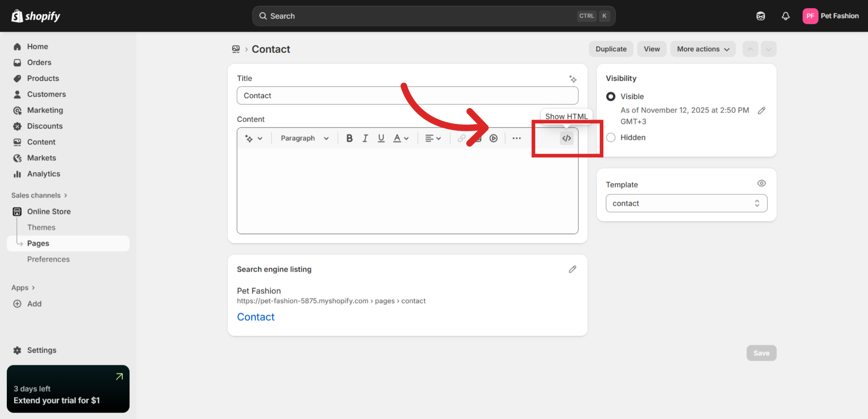Select the Visible radio button
The image size is (868, 419).
(x=610, y=97)
